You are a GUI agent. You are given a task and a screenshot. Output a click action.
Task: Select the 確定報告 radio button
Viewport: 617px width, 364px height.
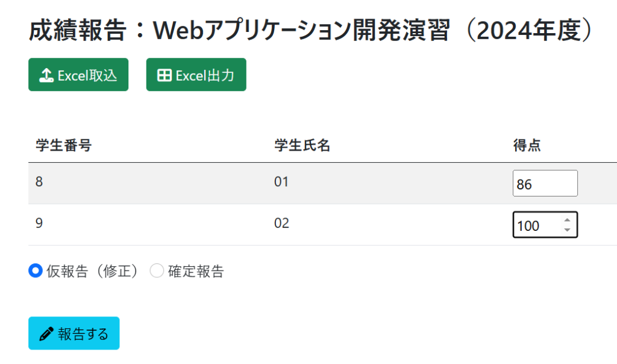point(157,271)
